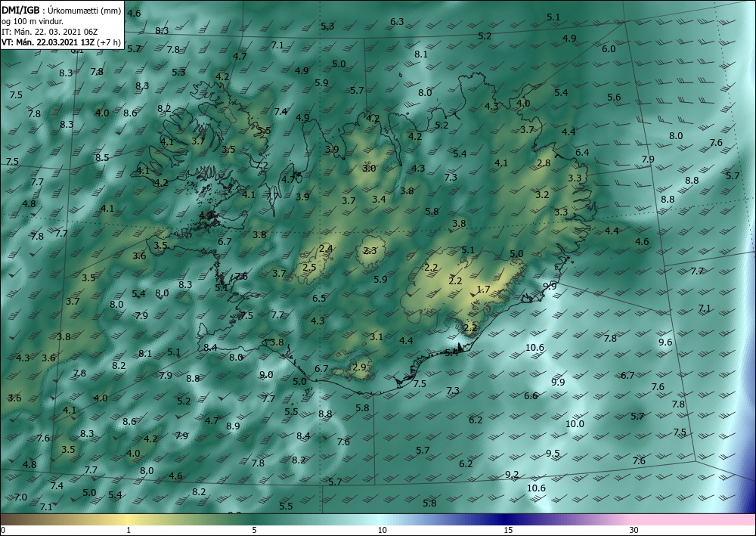756x536 pixels.
Task: Click the color scale tick label 1
Action: [x=129, y=531]
